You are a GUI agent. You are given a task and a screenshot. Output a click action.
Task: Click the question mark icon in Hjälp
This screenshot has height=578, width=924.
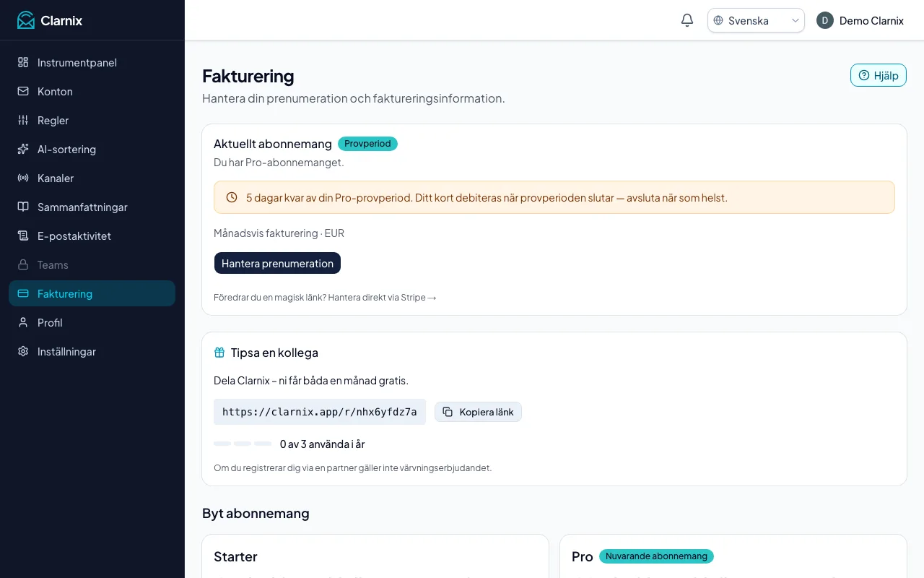(864, 75)
